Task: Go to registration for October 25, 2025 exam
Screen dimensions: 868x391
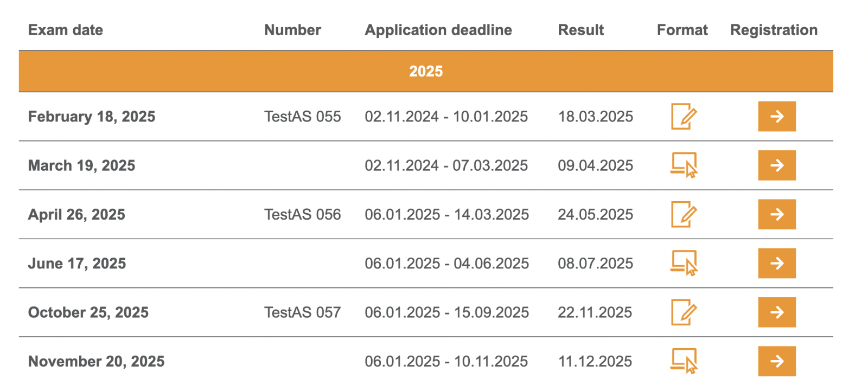Action: pyautogui.click(x=777, y=312)
